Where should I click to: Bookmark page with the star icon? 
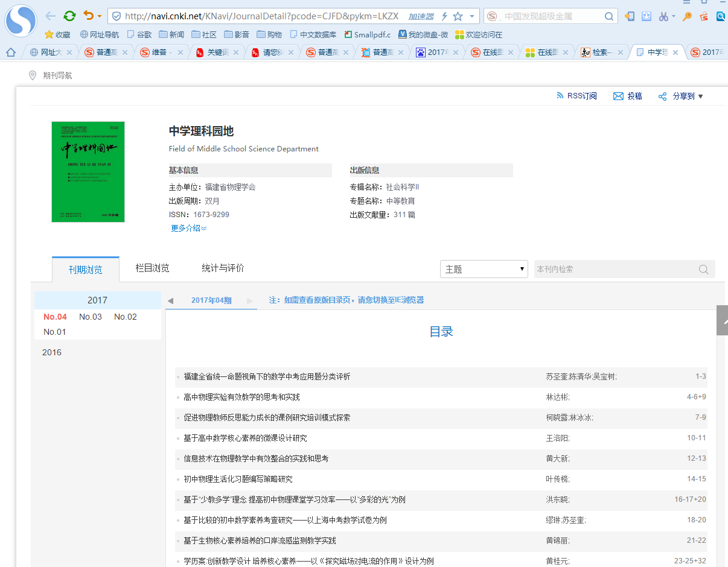[x=458, y=16]
